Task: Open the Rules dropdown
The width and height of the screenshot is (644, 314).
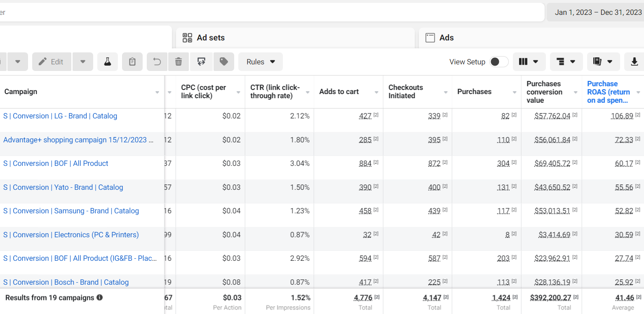Action: (261, 62)
